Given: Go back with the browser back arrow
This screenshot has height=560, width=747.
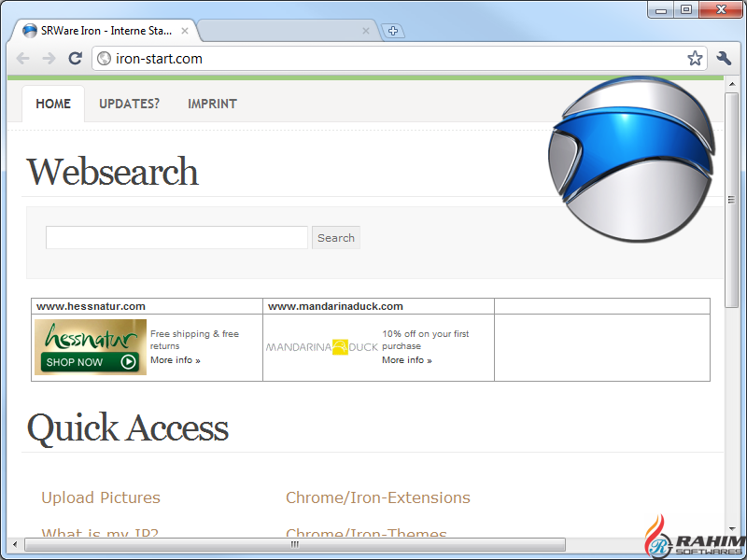Looking at the screenshot, I should tap(22, 59).
